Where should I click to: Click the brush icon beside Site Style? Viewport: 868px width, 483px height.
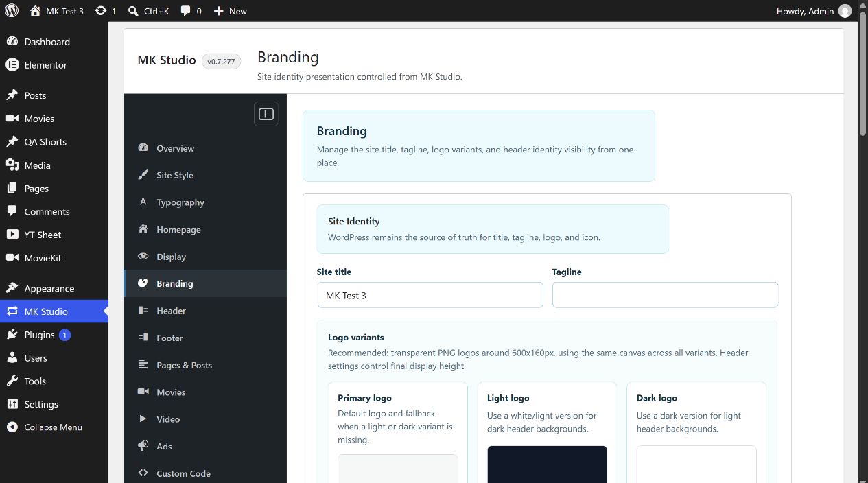143,175
